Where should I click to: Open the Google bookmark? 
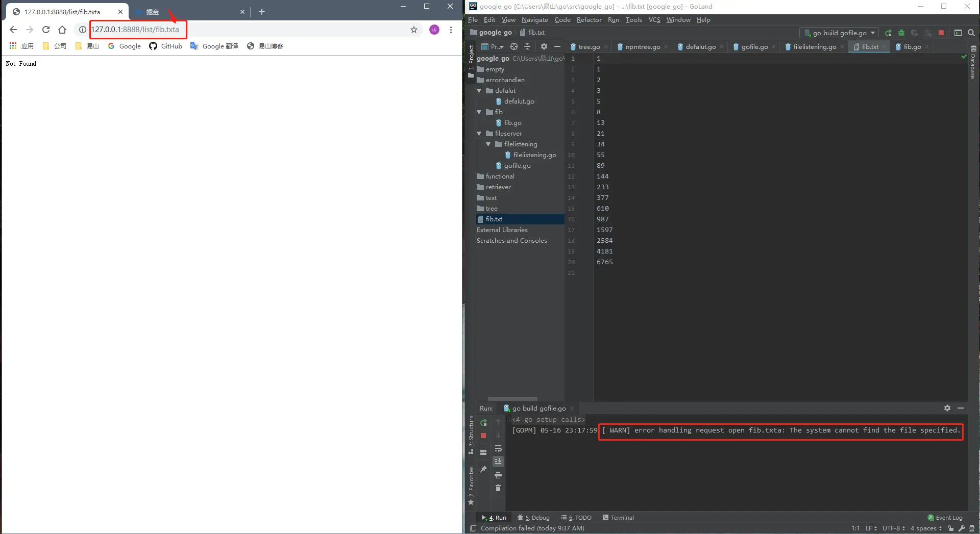click(124, 46)
